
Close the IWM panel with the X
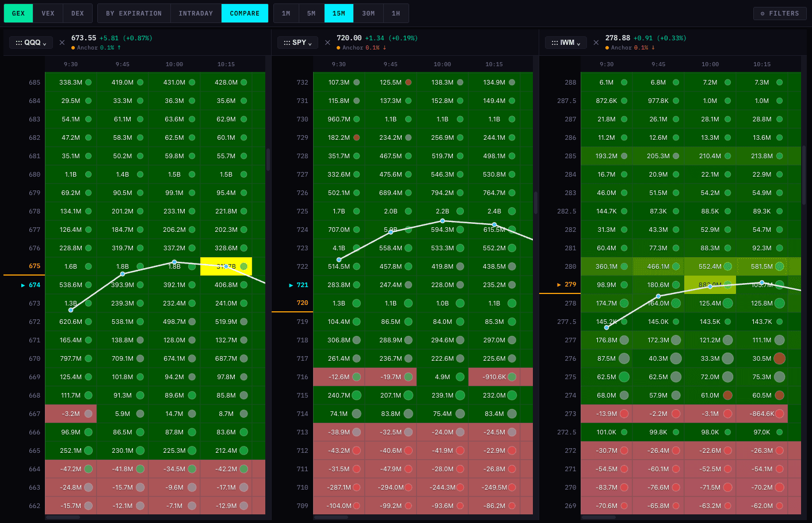tap(596, 43)
